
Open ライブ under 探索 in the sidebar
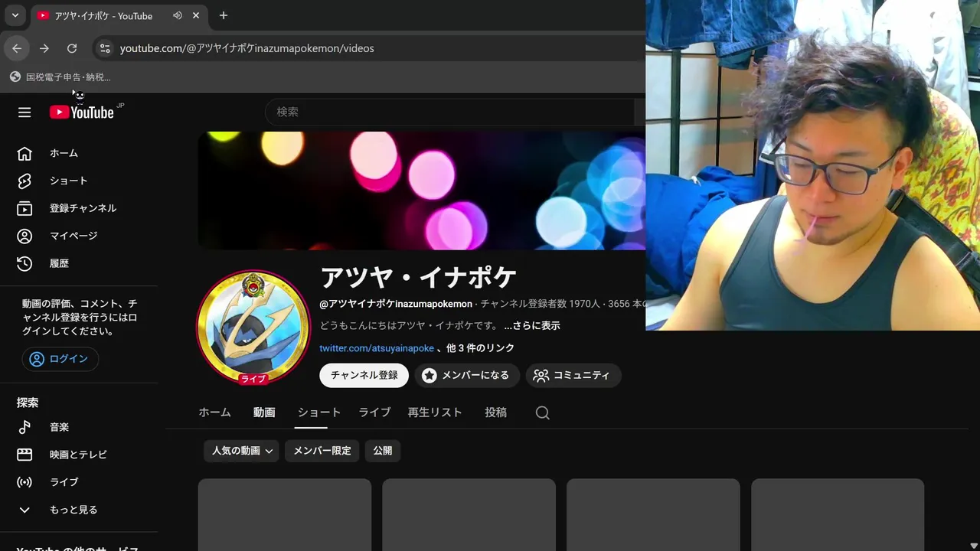[79, 482]
